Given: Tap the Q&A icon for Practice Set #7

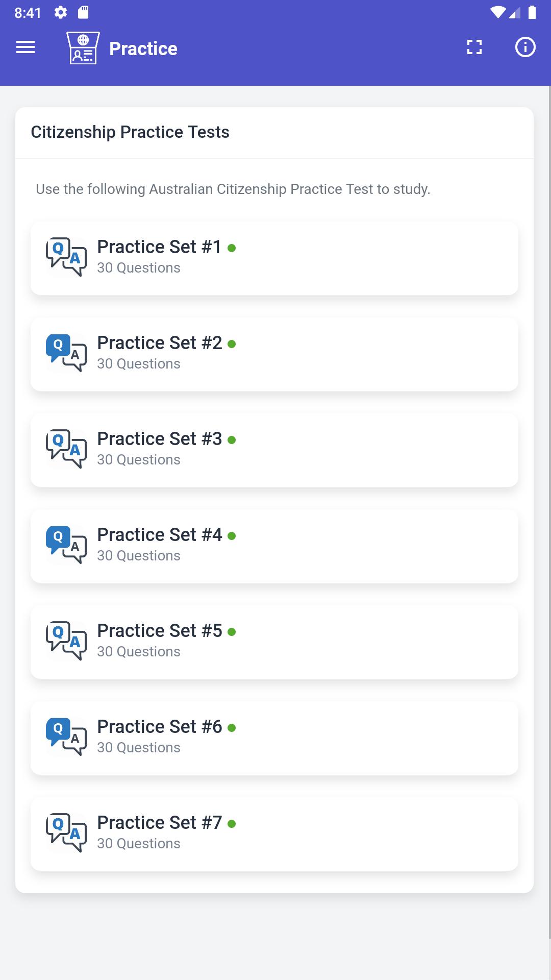Looking at the screenshot, I should coord(66,832).
